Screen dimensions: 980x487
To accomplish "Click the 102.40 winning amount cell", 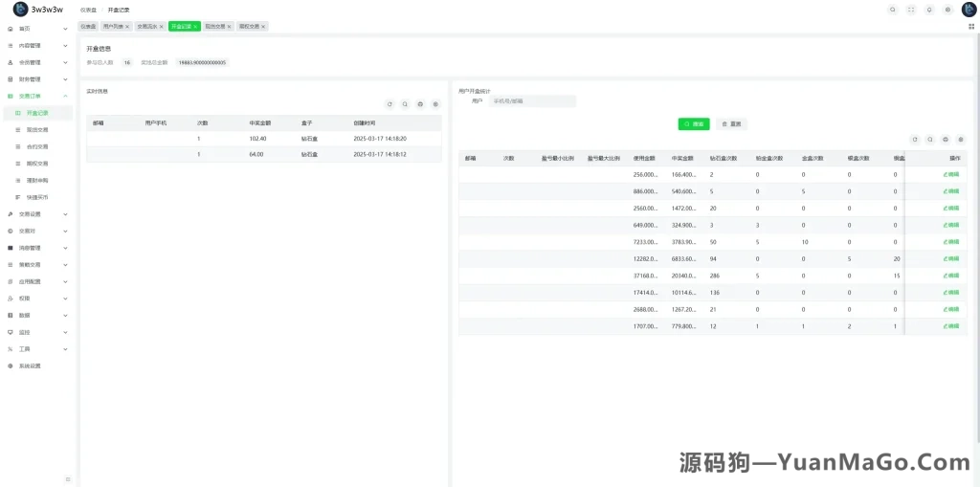I will tap(258, 138).
